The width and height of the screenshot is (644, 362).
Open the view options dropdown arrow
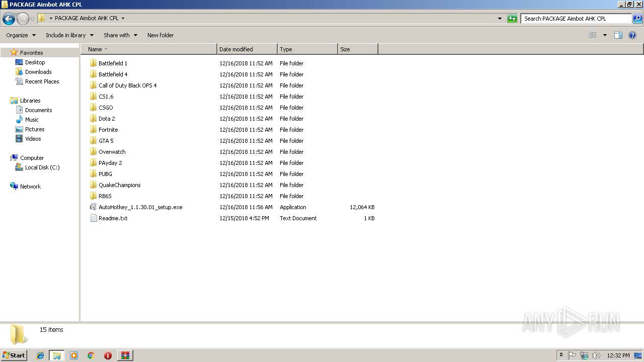tap(605, 35)
